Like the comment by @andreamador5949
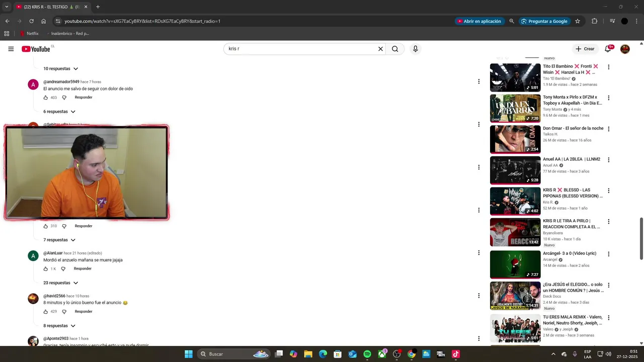This screenshot has height=362, width=644. coord(46,98)
